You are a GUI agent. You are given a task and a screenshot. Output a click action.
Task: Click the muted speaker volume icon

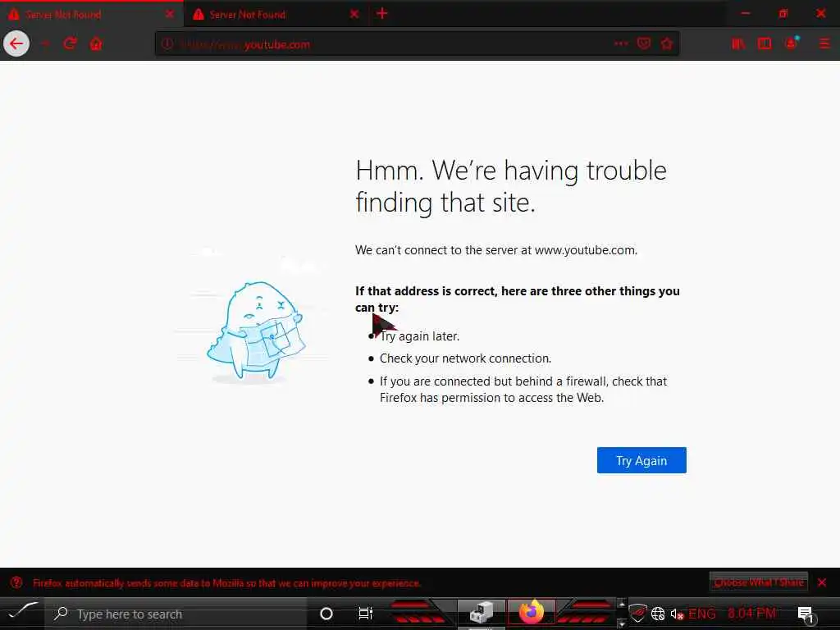pyautogui.click(x=677, y=614)
